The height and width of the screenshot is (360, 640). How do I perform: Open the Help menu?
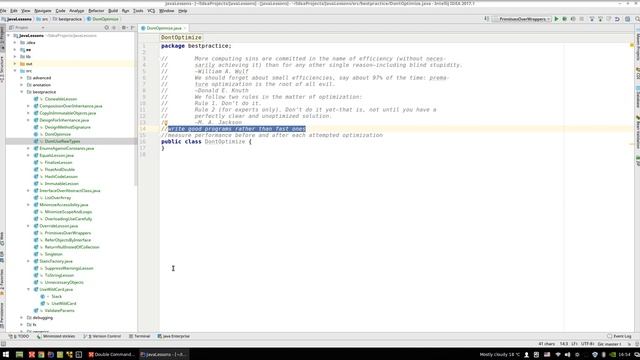pos(183,11)
